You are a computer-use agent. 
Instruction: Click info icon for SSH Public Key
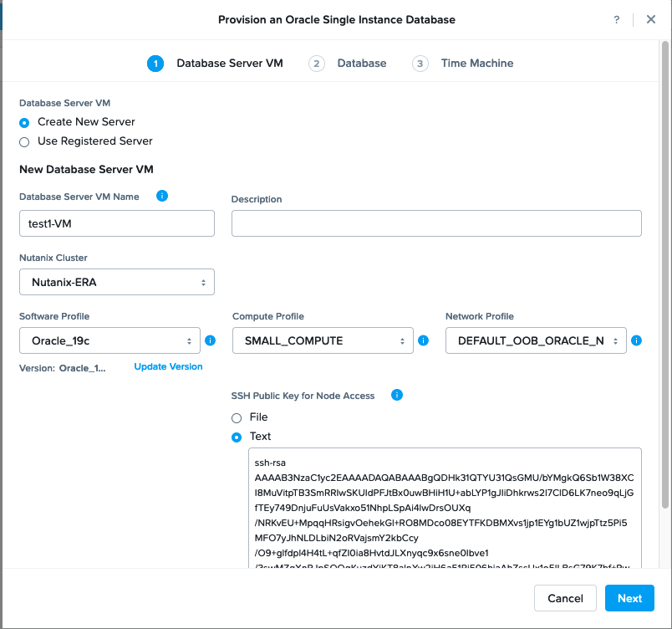[x=397, y=395]
